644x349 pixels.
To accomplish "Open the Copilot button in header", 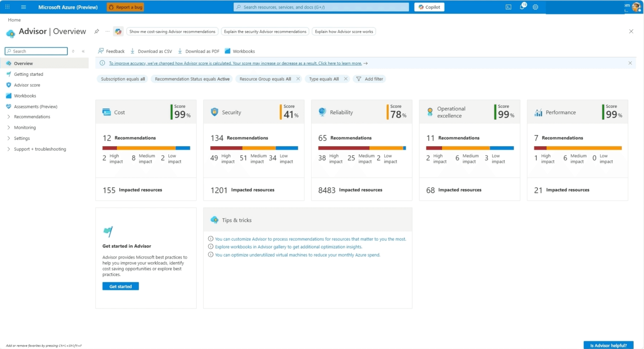I will click(429, 7).
